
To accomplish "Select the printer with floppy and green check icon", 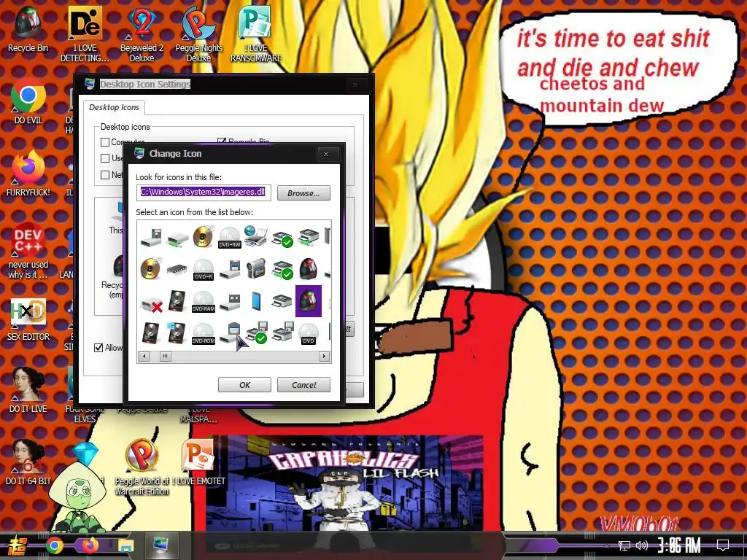I will pyautogui.click(x=256, y=332).
